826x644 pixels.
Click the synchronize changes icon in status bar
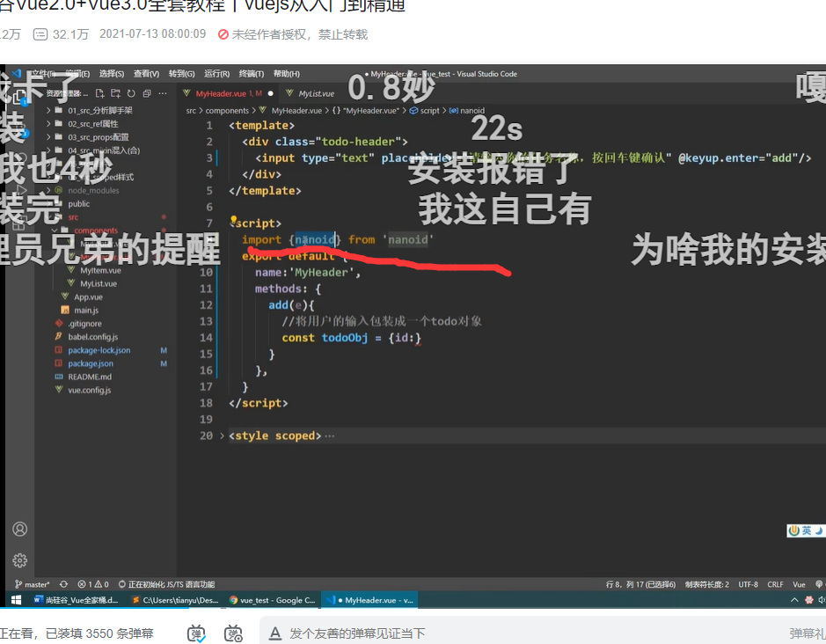point(63,584)
